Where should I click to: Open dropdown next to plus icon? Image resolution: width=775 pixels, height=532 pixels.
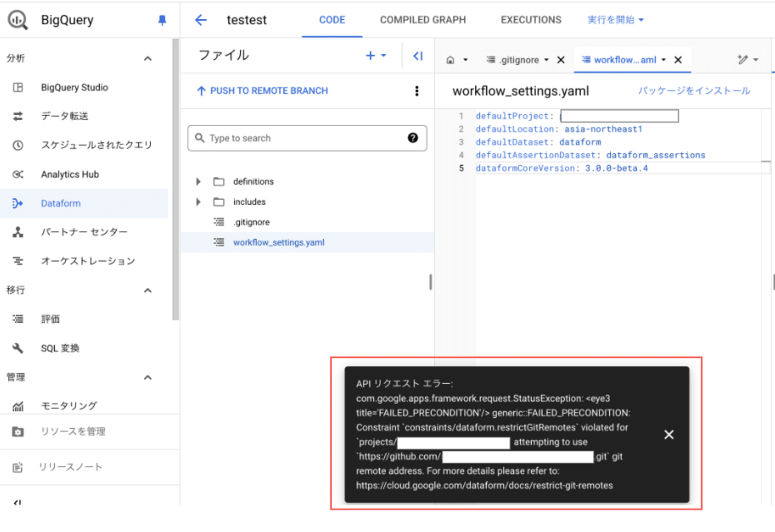384,56
